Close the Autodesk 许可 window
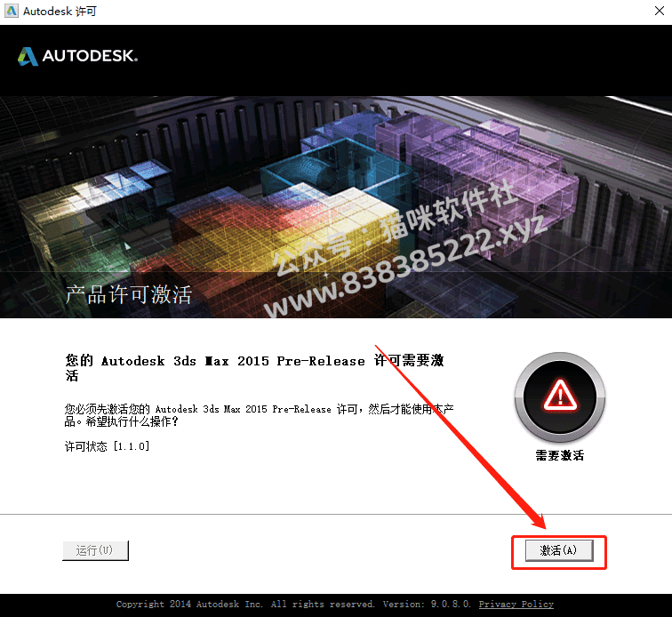The image size is (672, 617). [x=660, y=11]
